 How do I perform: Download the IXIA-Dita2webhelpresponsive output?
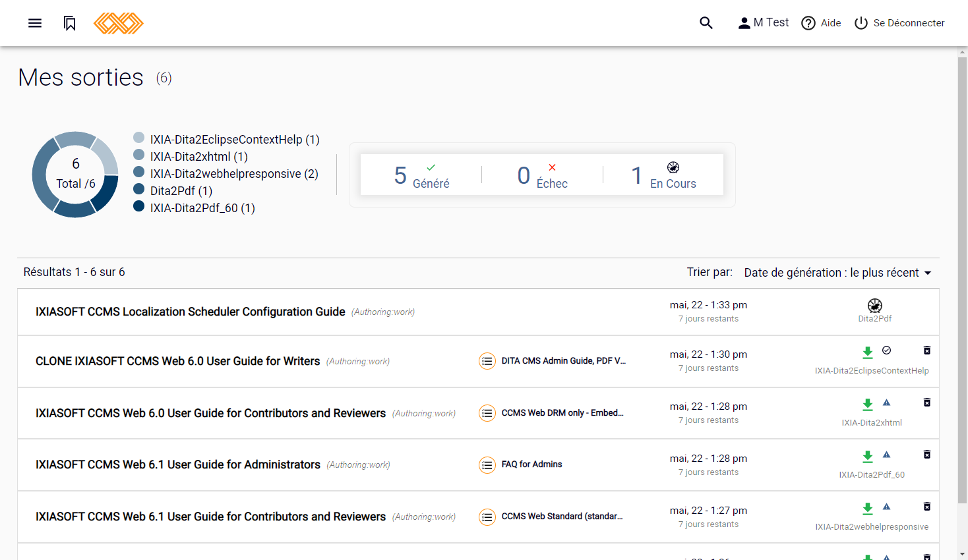click(868, 509)
